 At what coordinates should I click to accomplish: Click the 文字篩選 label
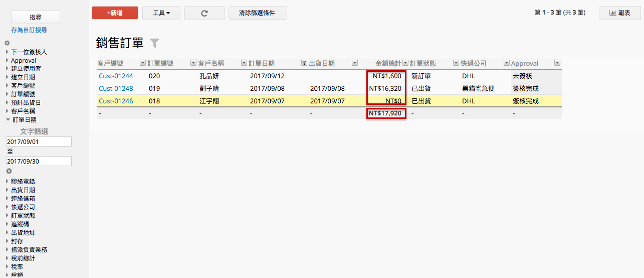tap(34, 131)
